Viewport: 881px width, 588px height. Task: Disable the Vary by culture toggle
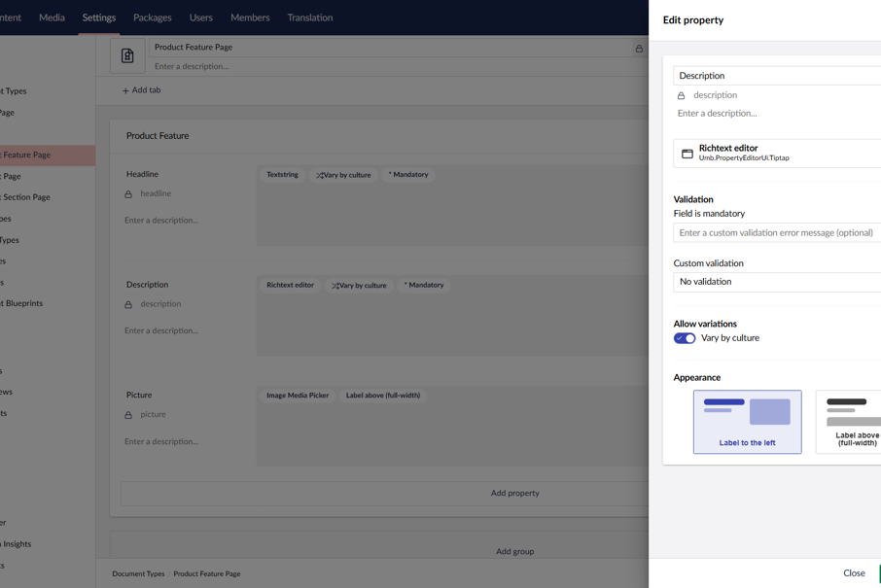pos(684,337)
